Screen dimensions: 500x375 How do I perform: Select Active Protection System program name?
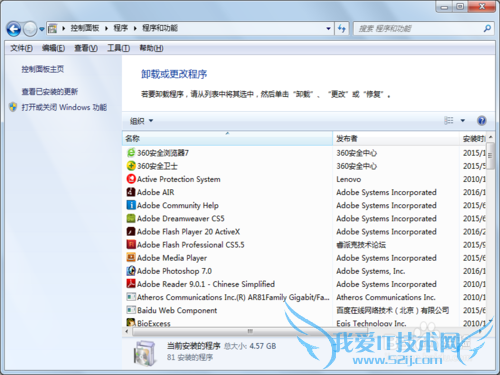179,179
